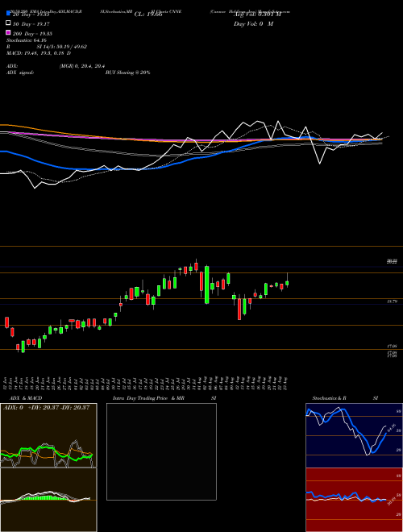Click the '(MGR) 0, 20.4, 20.4' ADX values
Viewport: 403px width, 532px height.
(x=81, y=66)
